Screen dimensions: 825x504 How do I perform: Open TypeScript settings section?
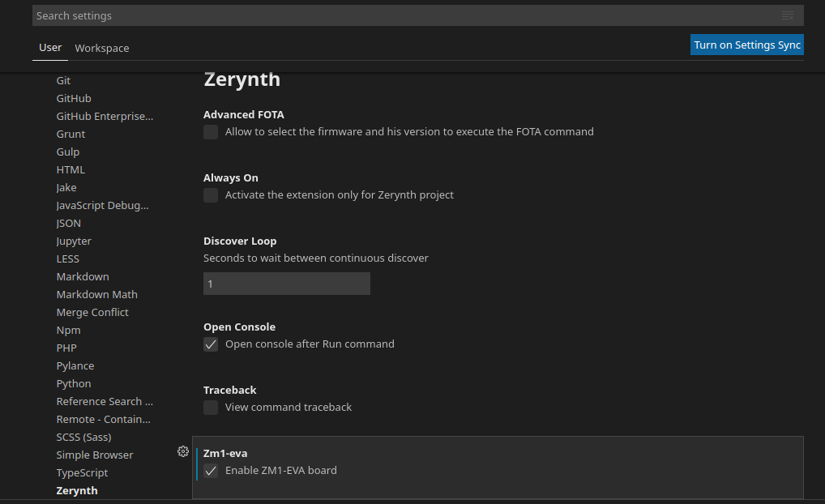[82, 473]
